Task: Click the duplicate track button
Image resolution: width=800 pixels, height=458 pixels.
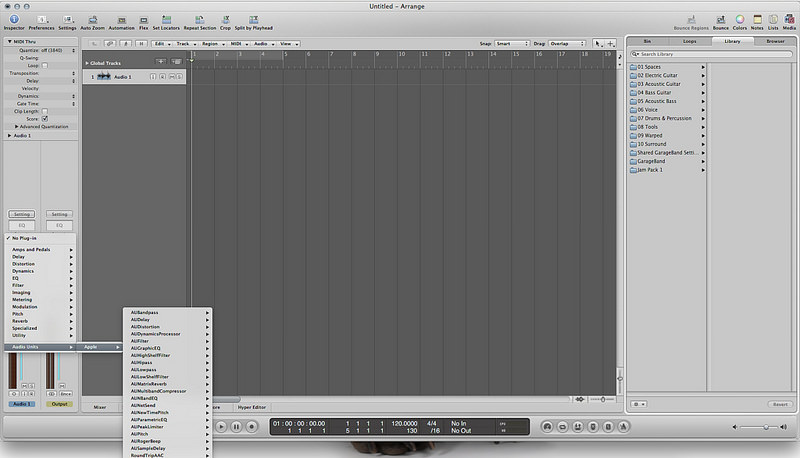Action: [x=176, y=62]
